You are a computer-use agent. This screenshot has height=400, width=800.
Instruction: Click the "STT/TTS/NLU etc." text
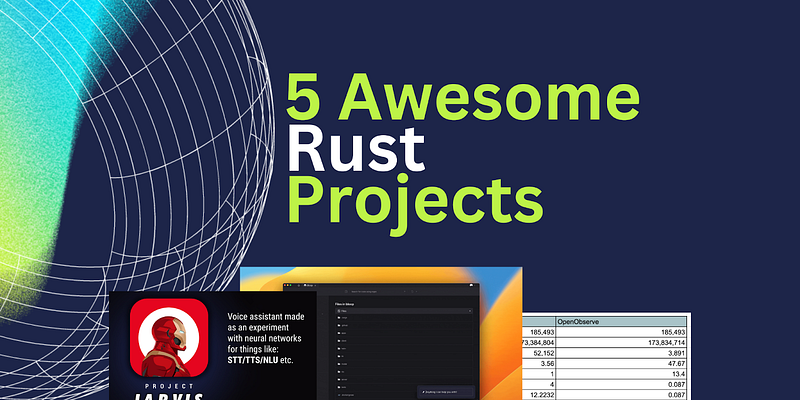(260, 360)
